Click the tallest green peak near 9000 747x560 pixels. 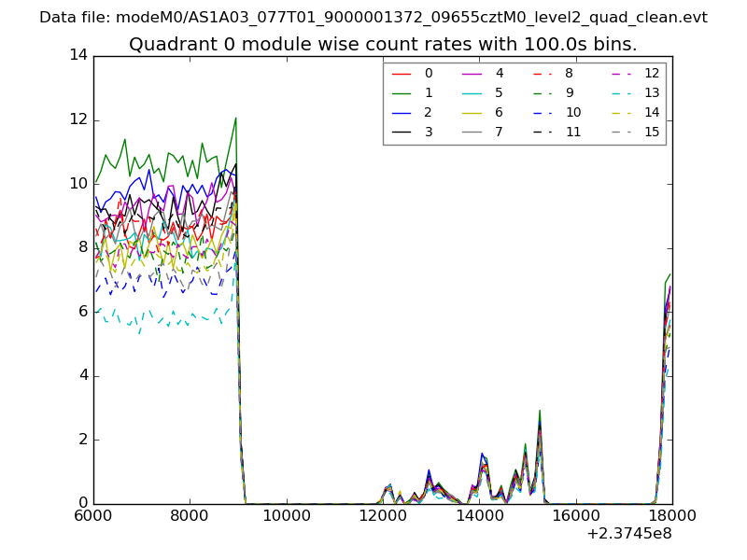tap(235, 119)
